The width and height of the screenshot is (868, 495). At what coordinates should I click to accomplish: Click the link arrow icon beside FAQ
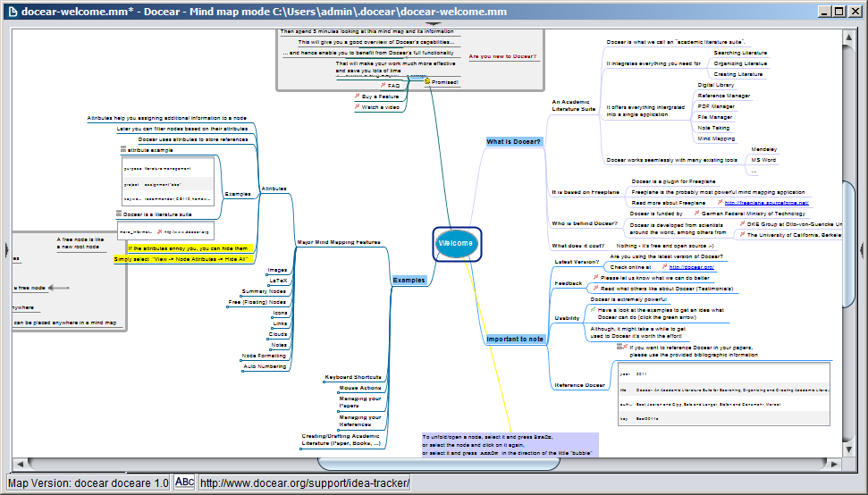383,85
